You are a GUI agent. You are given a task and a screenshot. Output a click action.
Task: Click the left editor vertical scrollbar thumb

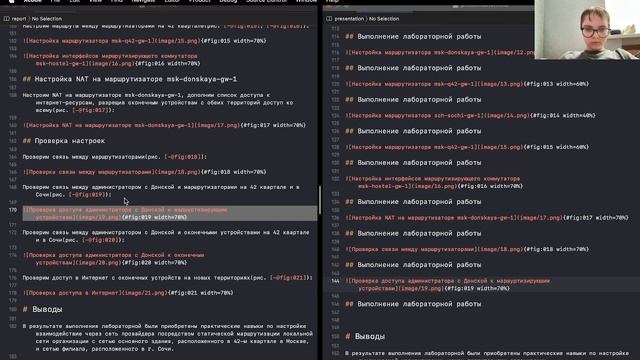coord(320,200)
